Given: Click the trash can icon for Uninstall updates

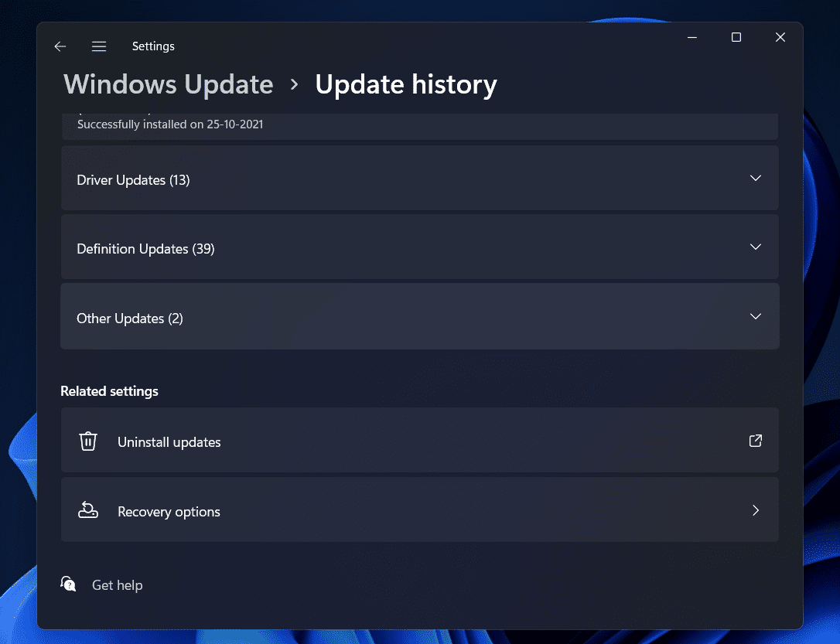Looking at the screenshot, I should click(x=88, y=441).
